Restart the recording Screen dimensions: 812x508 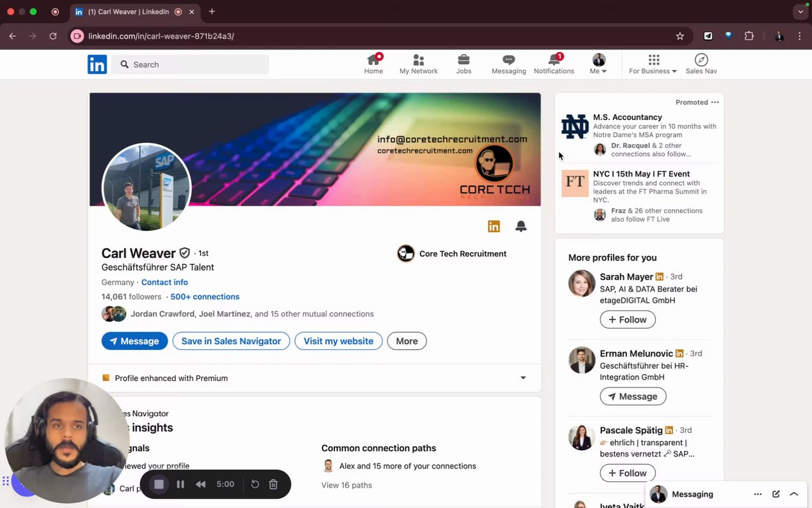tap(255, 484)
